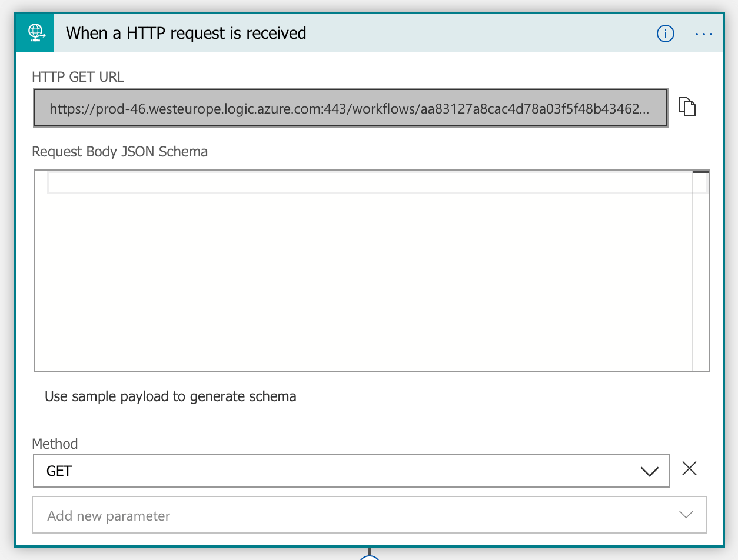
Task: Click the X to clear the Method value
Action: [689, 469]
